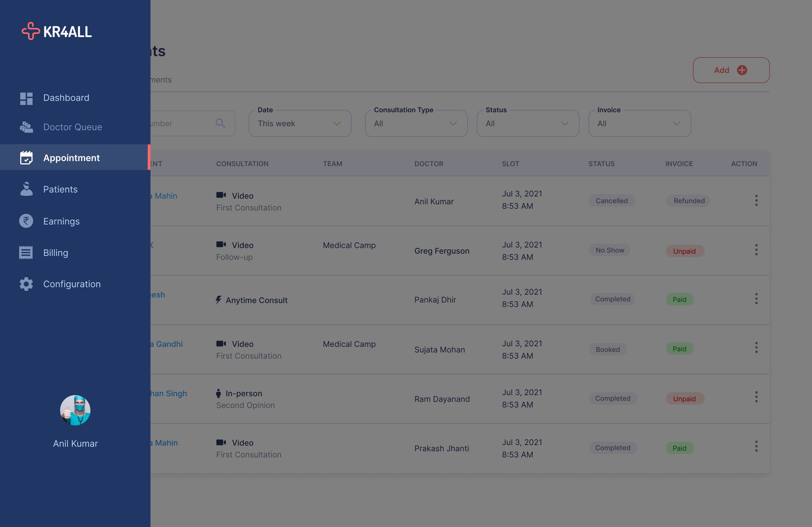Click Paid badge in Pankaj Dhir row

coord(679,299)
